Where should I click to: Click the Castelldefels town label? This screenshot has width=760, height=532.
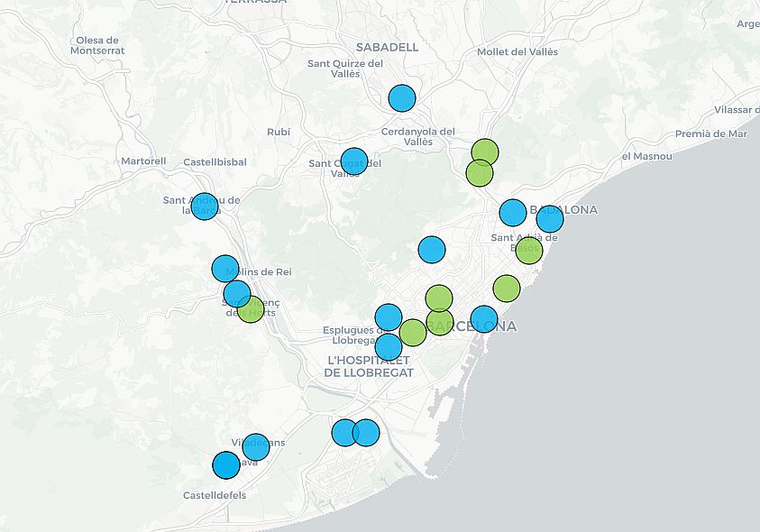(x=214, y=495)
